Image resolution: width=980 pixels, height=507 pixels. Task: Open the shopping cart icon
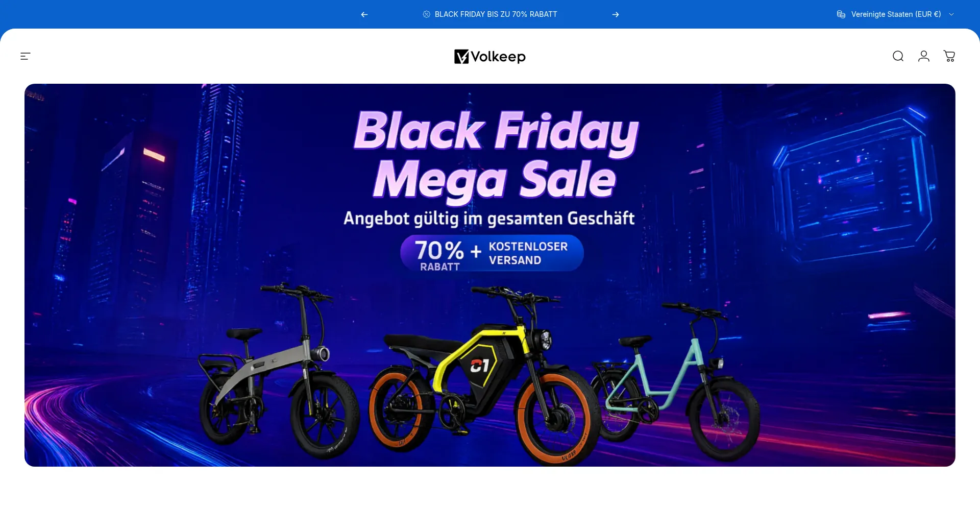(x=949, y=56)
